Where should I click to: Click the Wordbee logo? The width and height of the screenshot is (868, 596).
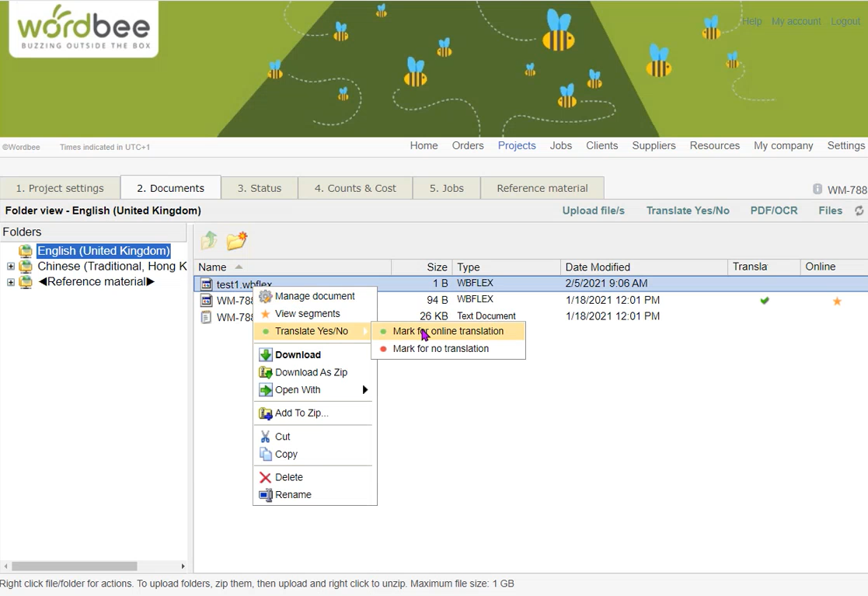[x=83, y=29]
